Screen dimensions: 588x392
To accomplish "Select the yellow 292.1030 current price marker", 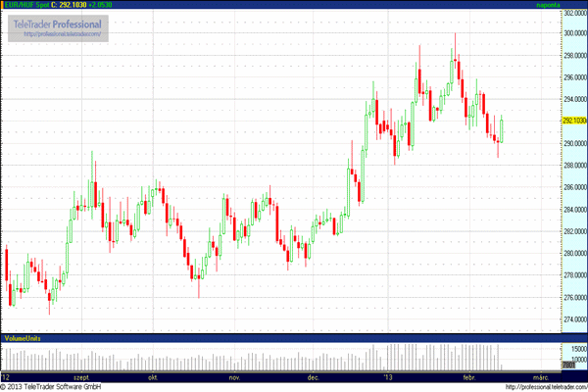I will point(571,121).
